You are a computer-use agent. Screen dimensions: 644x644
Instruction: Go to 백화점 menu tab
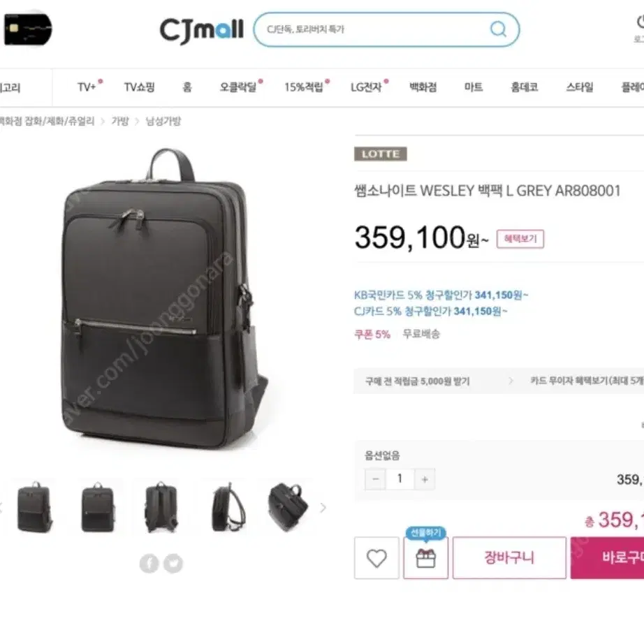[423, 87]
